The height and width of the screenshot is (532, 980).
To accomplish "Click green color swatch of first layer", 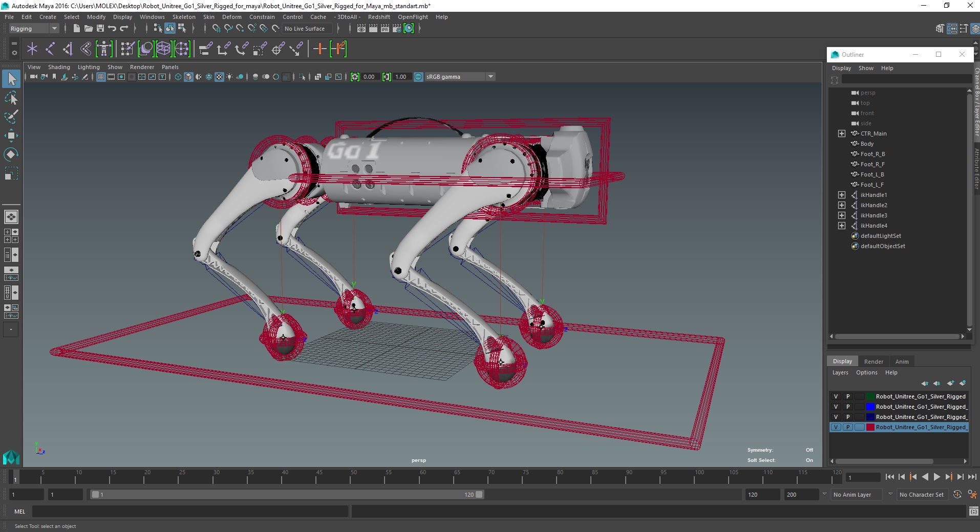I will tap(870, 396).
